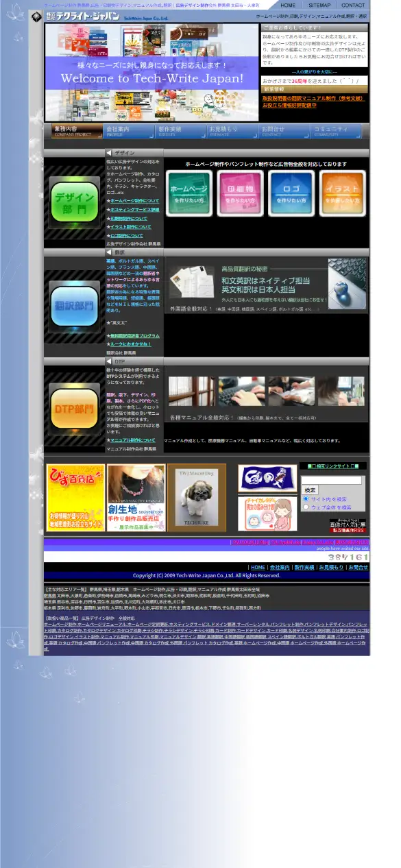Open ホスティングサービス詳細 link
The width and height of the screenshot is (401, 868).
[x=134, y=209]
